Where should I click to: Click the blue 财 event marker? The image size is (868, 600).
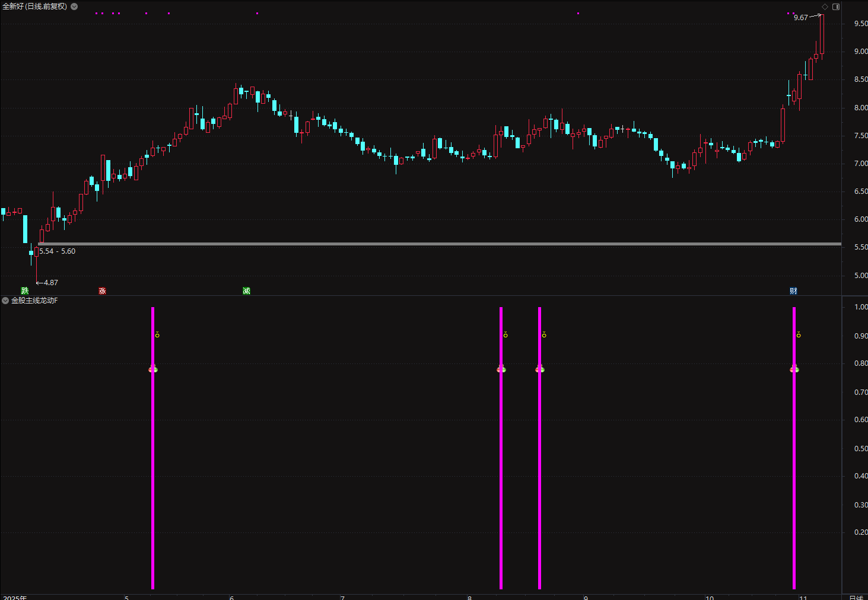tap(793, 291)
